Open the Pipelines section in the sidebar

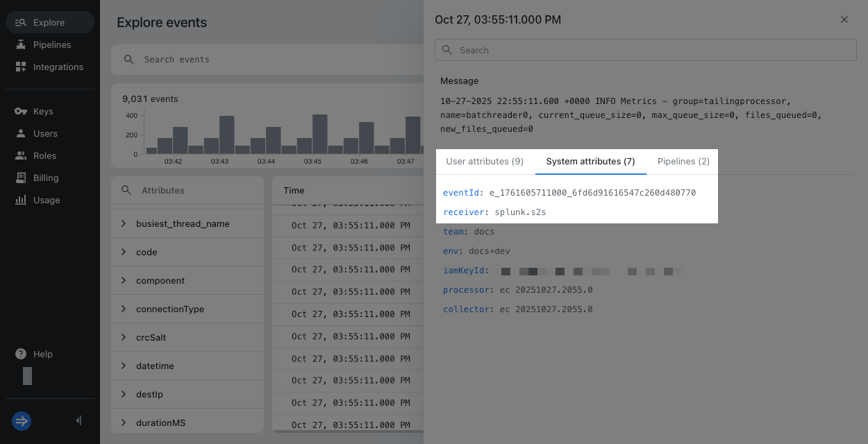[x=52, y=44]
